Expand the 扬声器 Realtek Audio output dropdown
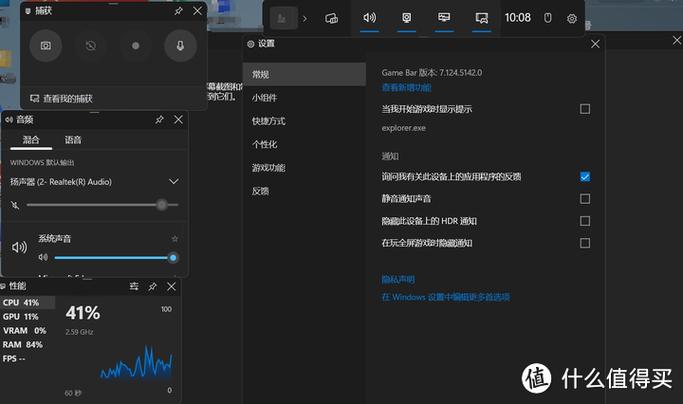Image resolution: width=683 pixels, height=404 pixels. (174, 181)
